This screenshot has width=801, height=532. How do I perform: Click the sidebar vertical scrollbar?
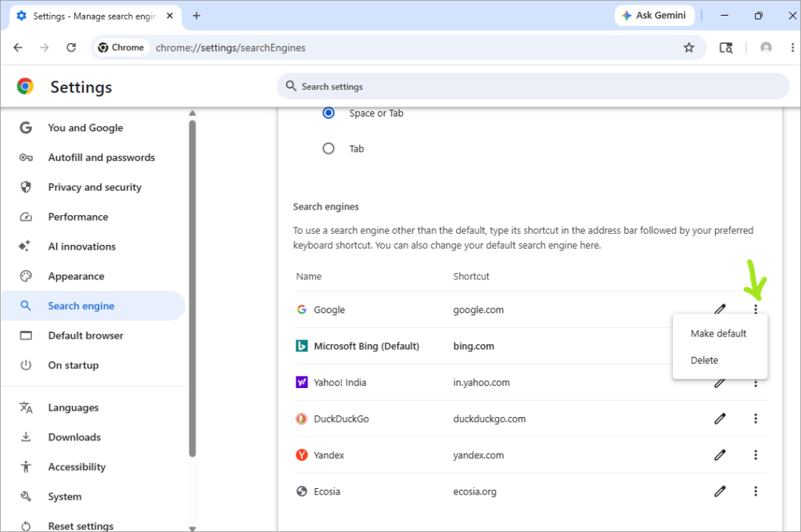pyautogui.click(x=192, y=288)
